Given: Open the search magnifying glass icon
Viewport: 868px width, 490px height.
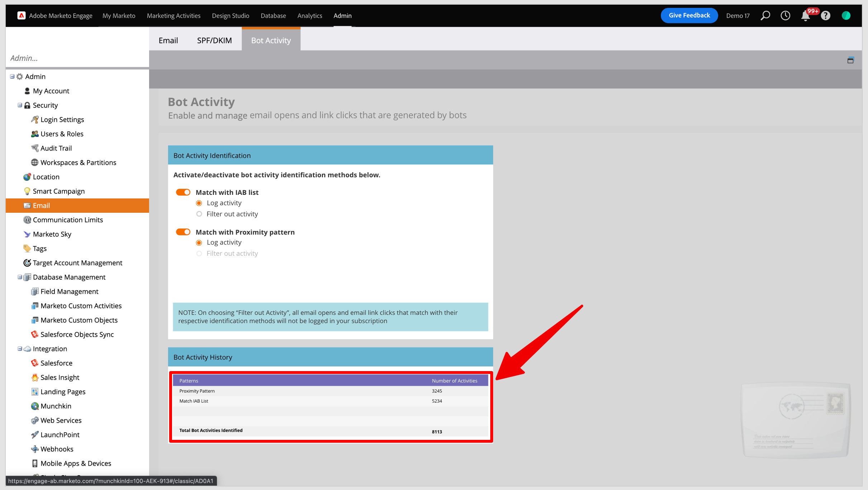Looking at the screenshot, I should tap(766, 15).
